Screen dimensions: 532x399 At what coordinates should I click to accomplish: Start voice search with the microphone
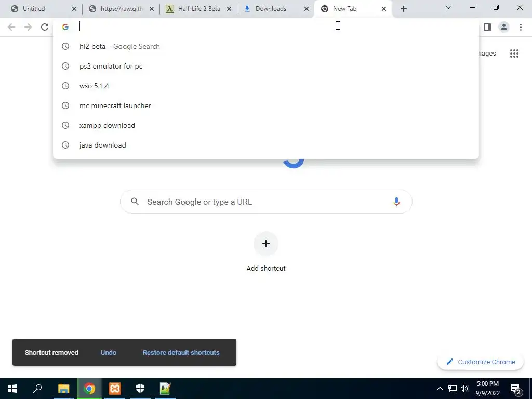point(396,202)
